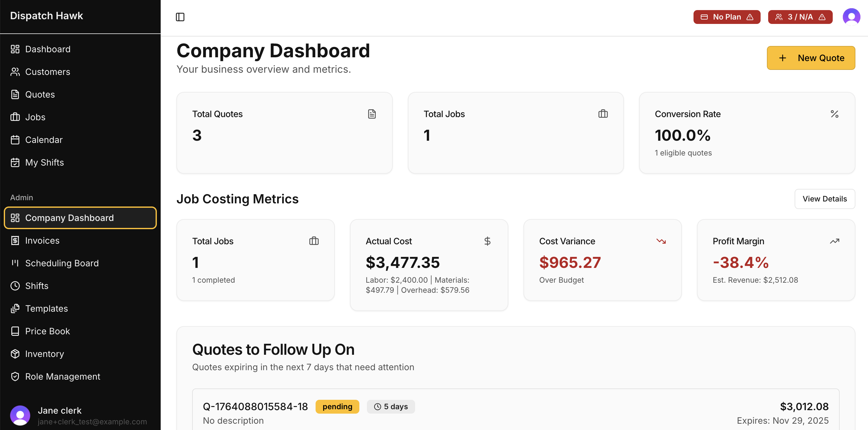Click the No Plan warning badge
868x430 pixels.
click(727, 17)
